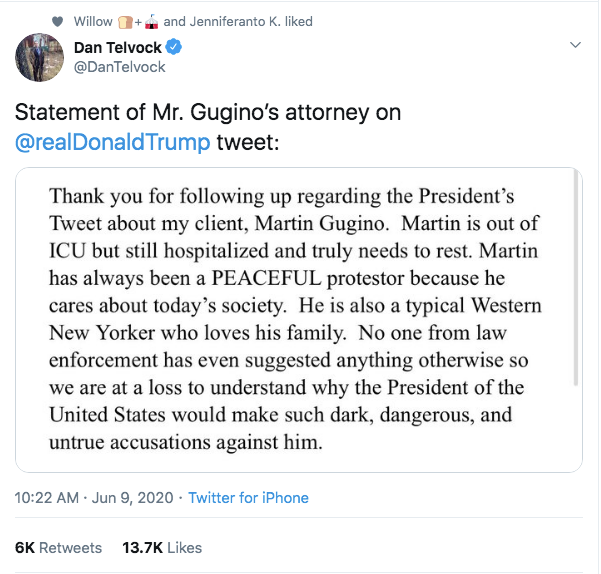Click the @DanTelvock handle
This screenshot has height=574, width=601.
pos(120,66)
